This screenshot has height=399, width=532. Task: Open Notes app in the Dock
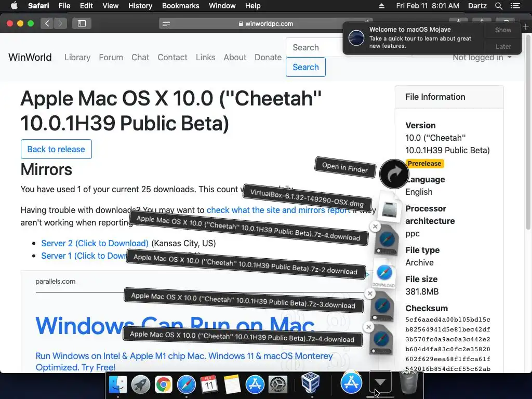pyautogui.click(x=232, y=384)
